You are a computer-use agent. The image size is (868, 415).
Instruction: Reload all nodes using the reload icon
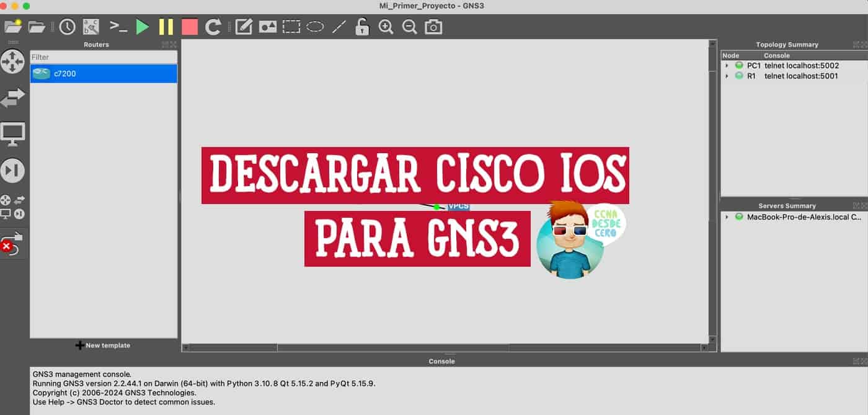click(x=213, y=26)
